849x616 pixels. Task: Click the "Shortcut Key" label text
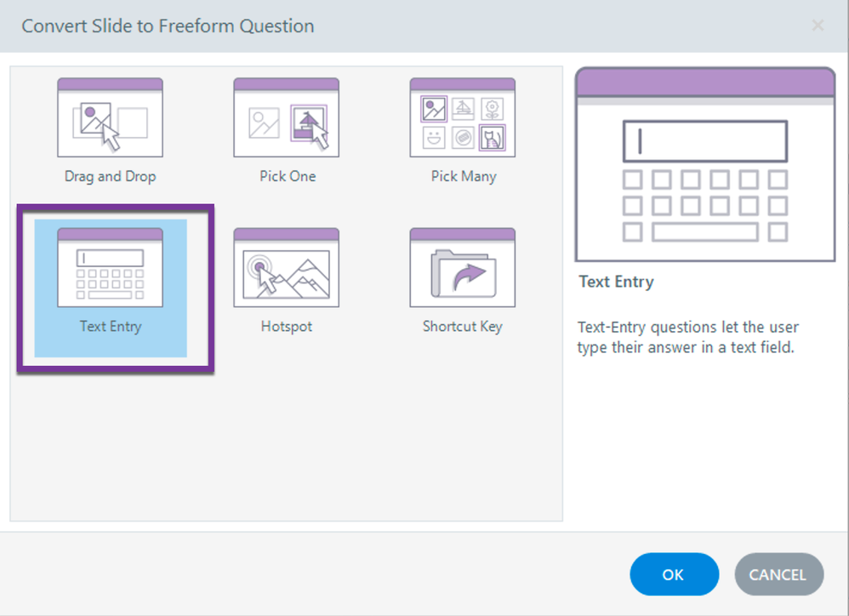(463, 327)
